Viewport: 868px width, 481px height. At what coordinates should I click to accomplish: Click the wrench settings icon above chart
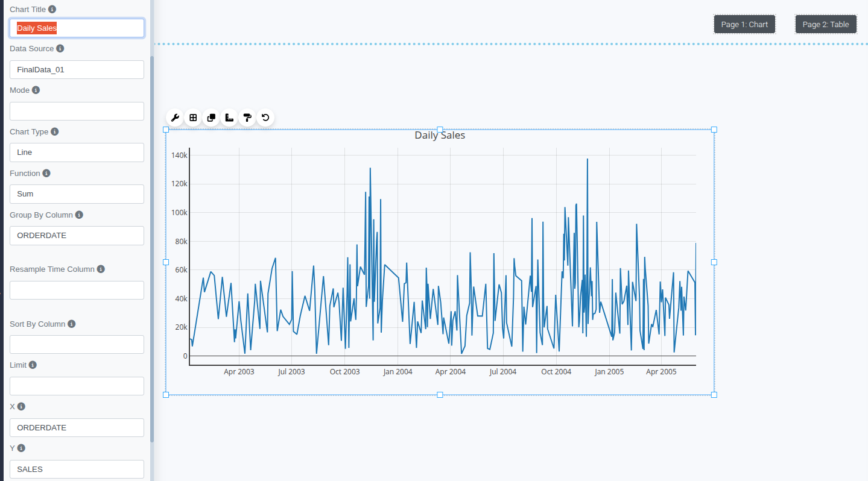[175, 118]
